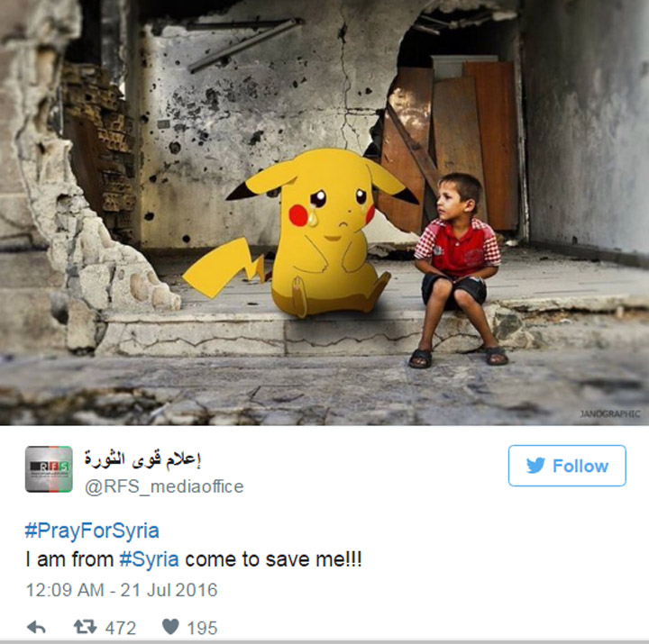The height and width of the screenshot is (644, 649).
Task: Click the reply arrow icon
Action: pyautogui.click(x=36, y=628)
